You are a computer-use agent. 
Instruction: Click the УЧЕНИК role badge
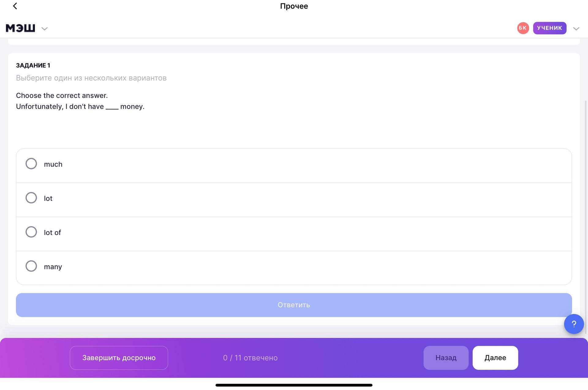click(550, 28)
